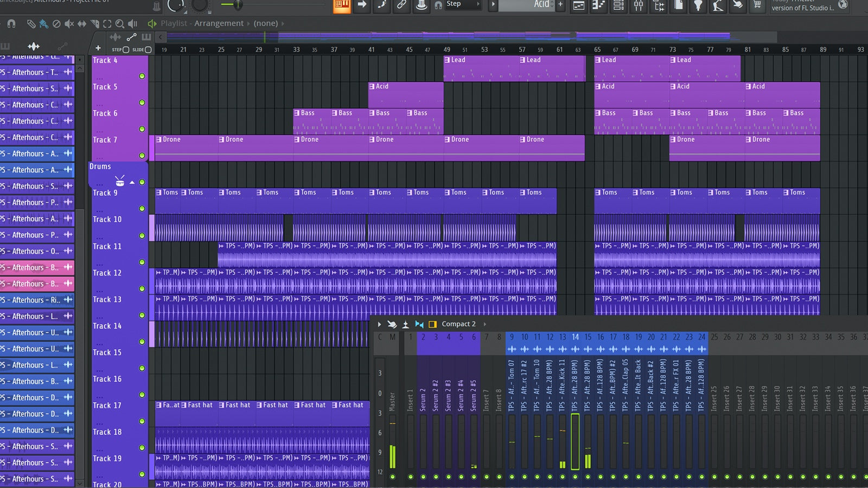Image resolution: width=868 pixels, height=488 pixels.
Task: Open the shop cart icon in the toolbar
Action: [x=757, y=5]
